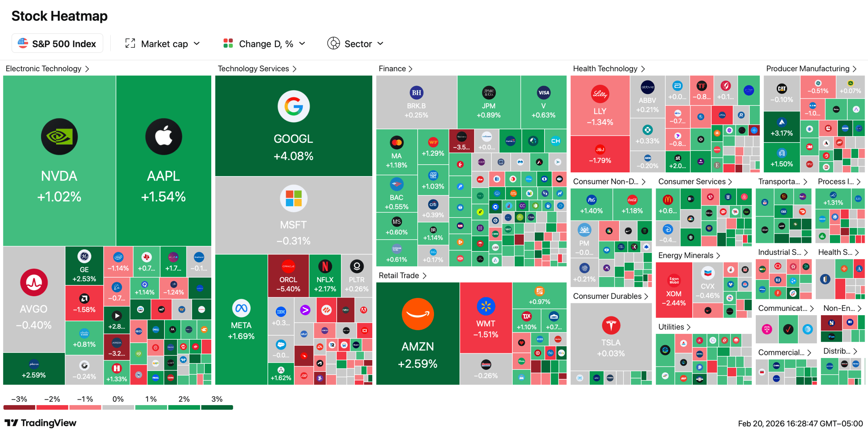Click the Microsoft logo in the MSFT tile

pyautogui.click(x=293, y=198)
